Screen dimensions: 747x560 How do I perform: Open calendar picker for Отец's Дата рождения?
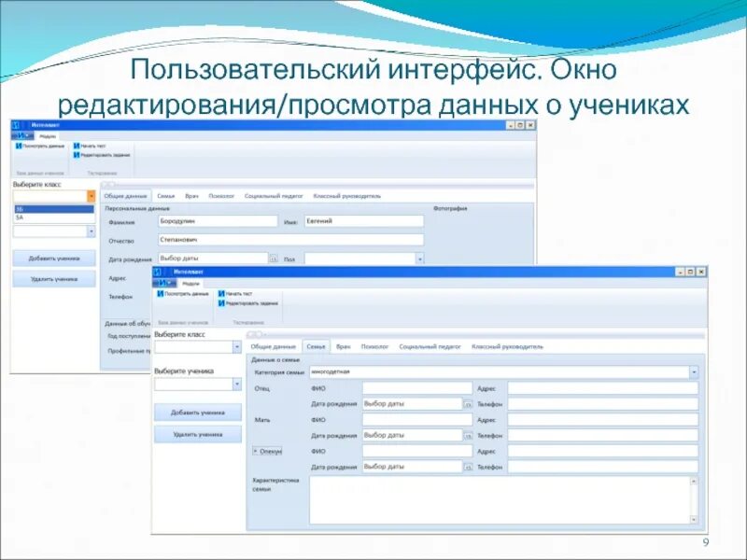(466, 404)
